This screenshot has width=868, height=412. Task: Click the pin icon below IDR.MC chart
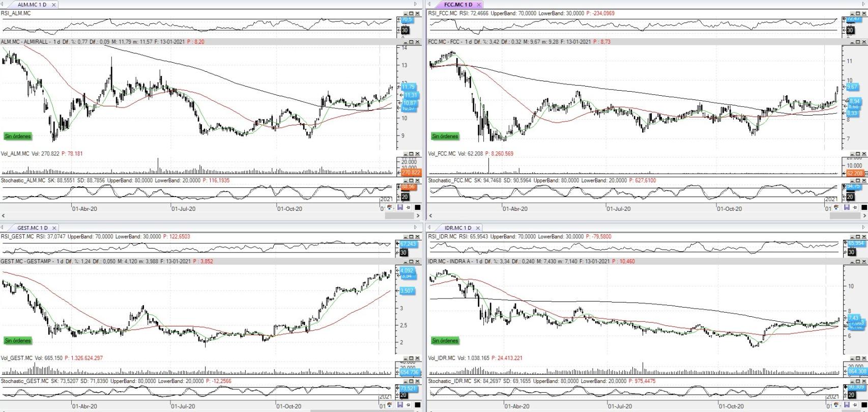[855, 405]
